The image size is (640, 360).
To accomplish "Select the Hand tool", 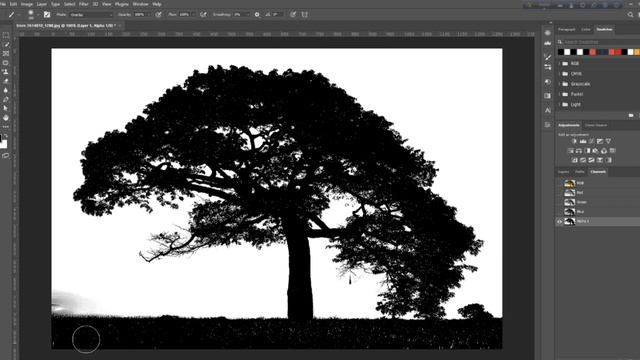I will (6, 118).
